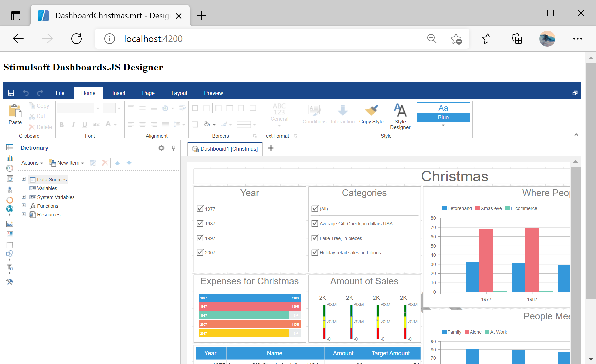Choose the Progress donut element icon
This screenshot has height=364, width=596.
pos(10,200)
